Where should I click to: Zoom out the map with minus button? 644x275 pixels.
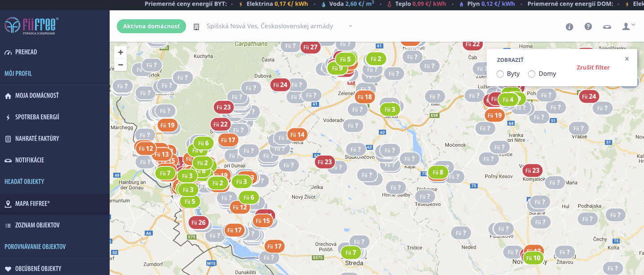[120, 65]
